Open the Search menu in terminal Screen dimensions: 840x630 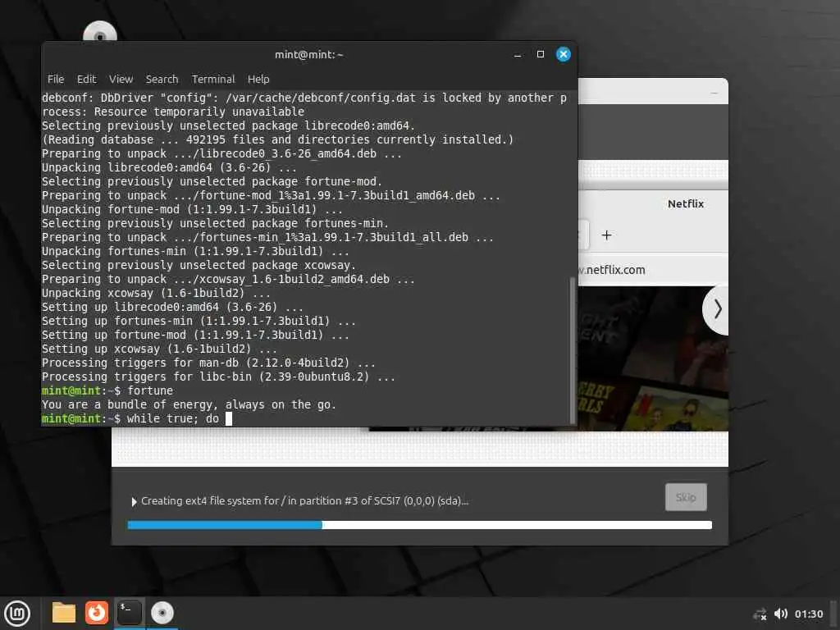162,80
